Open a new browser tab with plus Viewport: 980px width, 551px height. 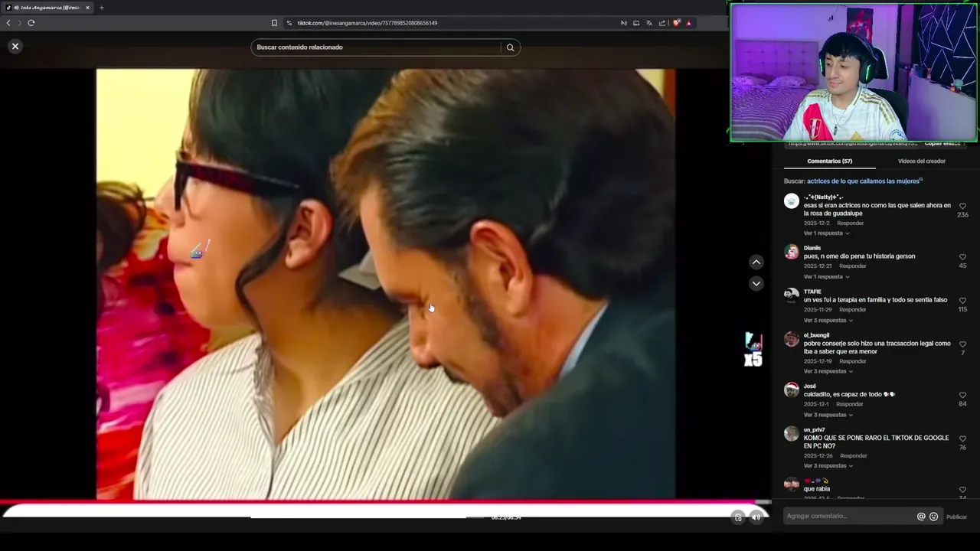(x=101, y=8)
